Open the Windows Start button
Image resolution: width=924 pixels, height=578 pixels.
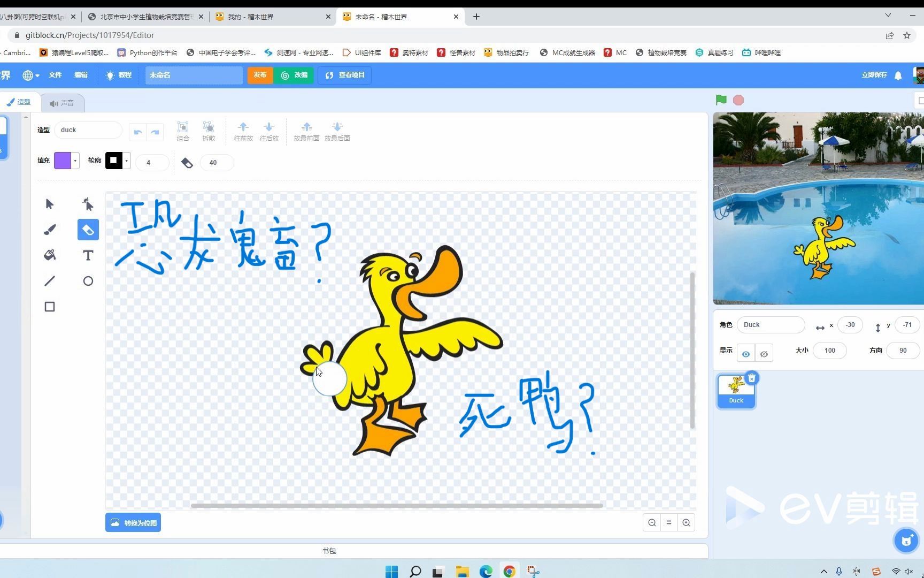[x=392, y=572]
